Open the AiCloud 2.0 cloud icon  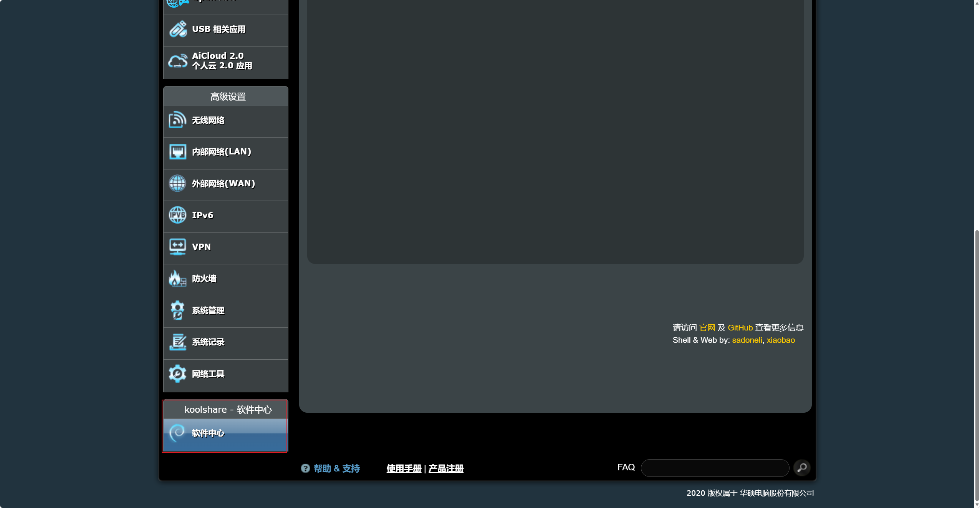(x=178, y=61)
